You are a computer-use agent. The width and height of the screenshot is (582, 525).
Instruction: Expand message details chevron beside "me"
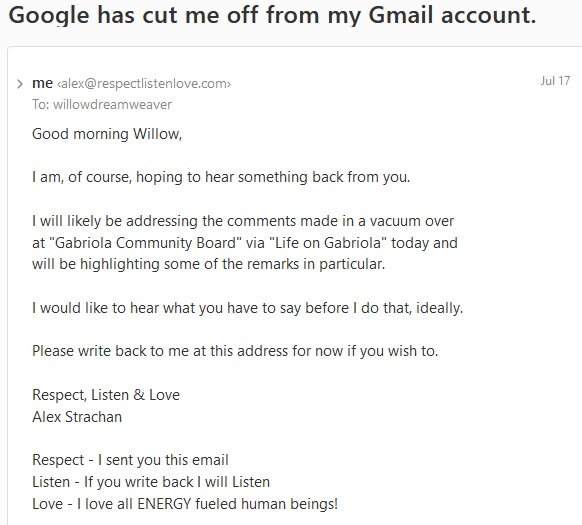tap(20, 84)
